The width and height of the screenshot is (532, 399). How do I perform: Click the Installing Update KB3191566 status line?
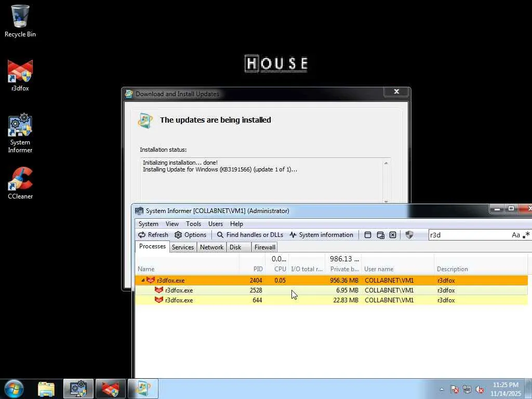pos(220,169)
